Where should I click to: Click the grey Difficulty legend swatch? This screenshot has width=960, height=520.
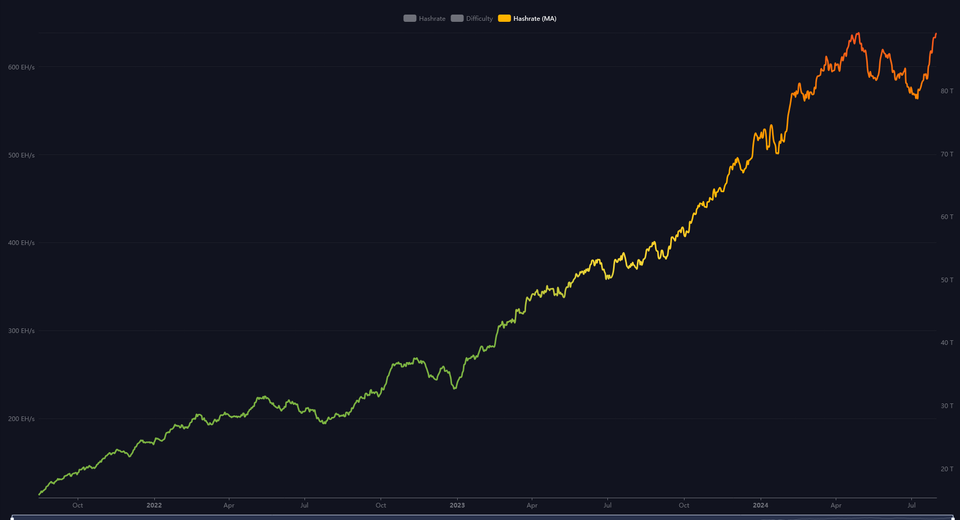pyautogui.click(x=457, y=18)
